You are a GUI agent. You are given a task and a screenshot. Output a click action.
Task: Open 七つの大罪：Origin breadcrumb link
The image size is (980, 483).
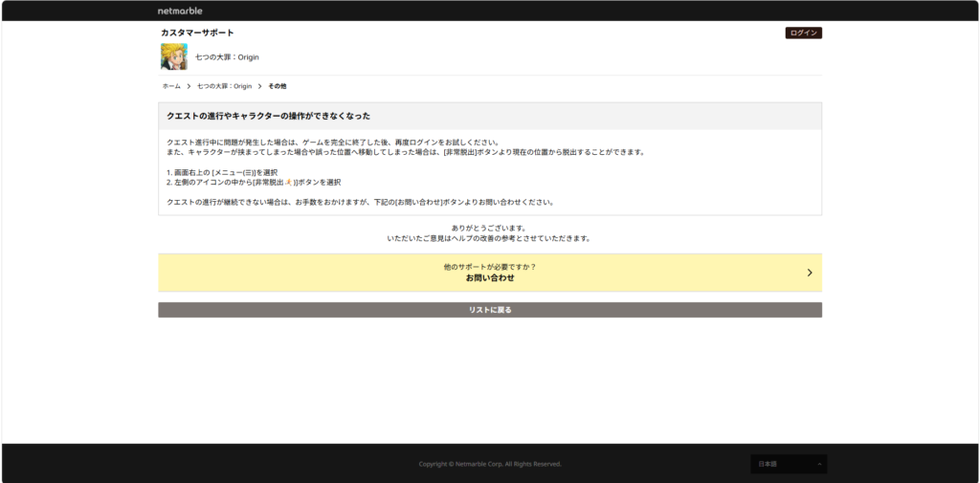tap(224, 86)
